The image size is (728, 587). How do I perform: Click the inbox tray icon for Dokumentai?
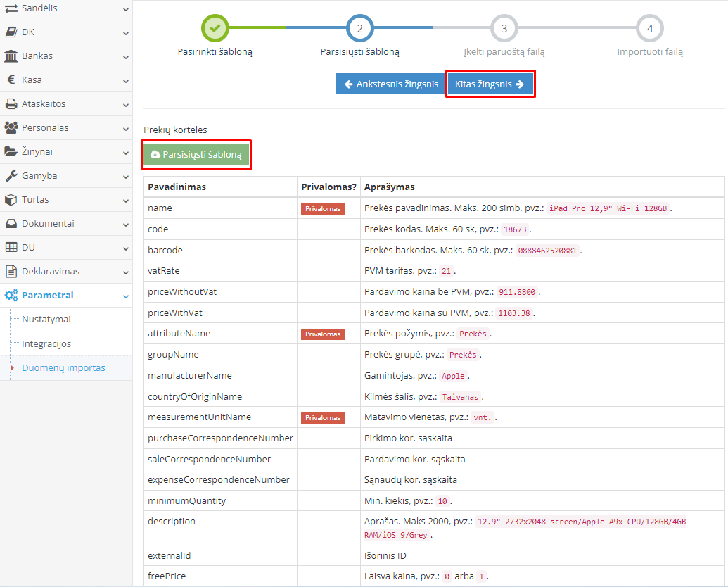(11, 224)
